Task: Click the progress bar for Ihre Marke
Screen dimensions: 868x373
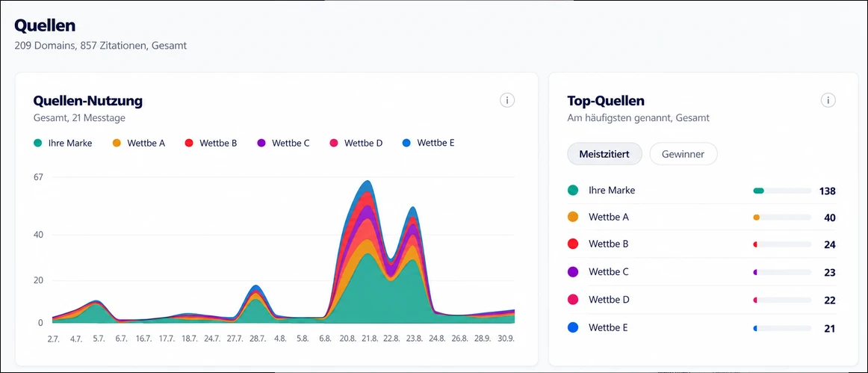Action: pos(781,191)
